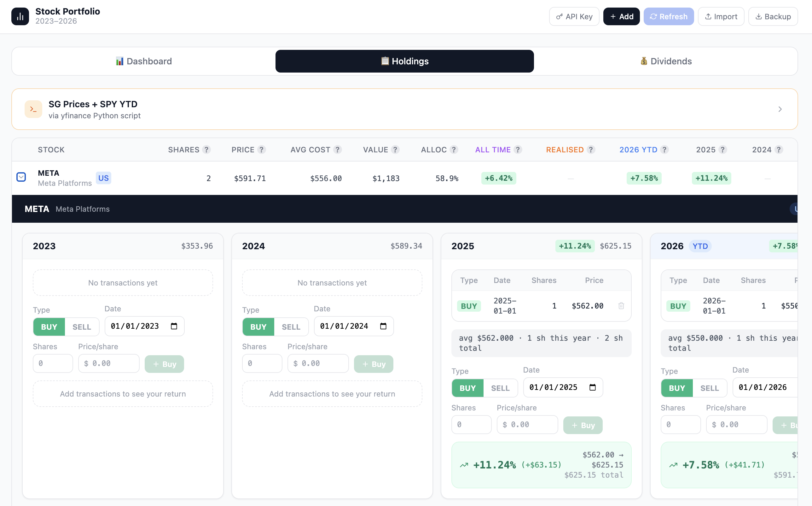The image size is (812, 506).
Task: Show help for PRICE column
Action: tap(262, 150)
